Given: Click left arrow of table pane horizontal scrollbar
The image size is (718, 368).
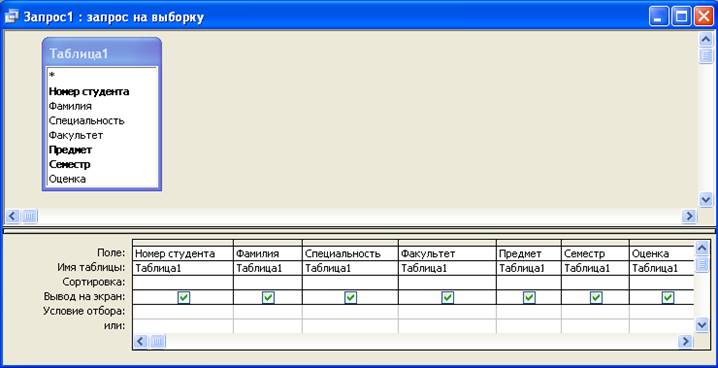Looking at the screenshot, I should point(13,216).
